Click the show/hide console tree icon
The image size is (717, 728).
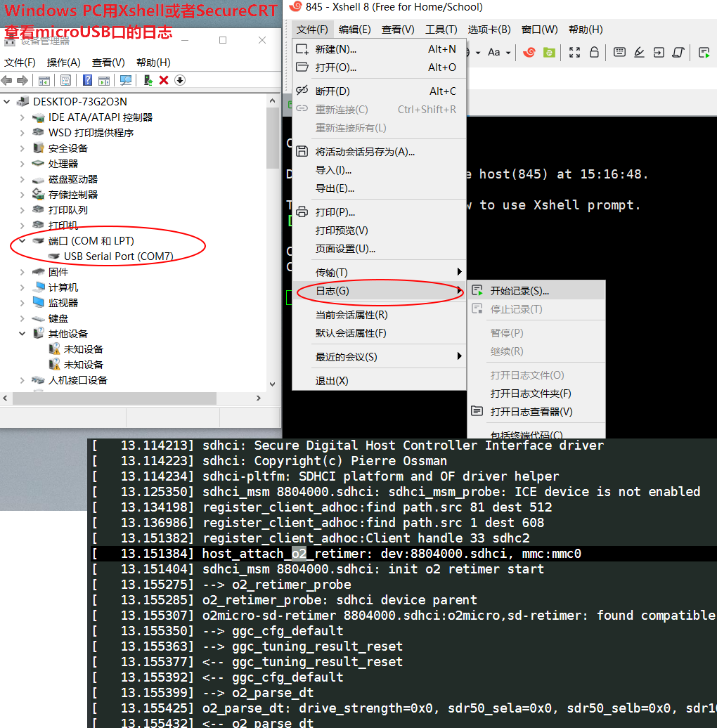[x=44, y=80]
